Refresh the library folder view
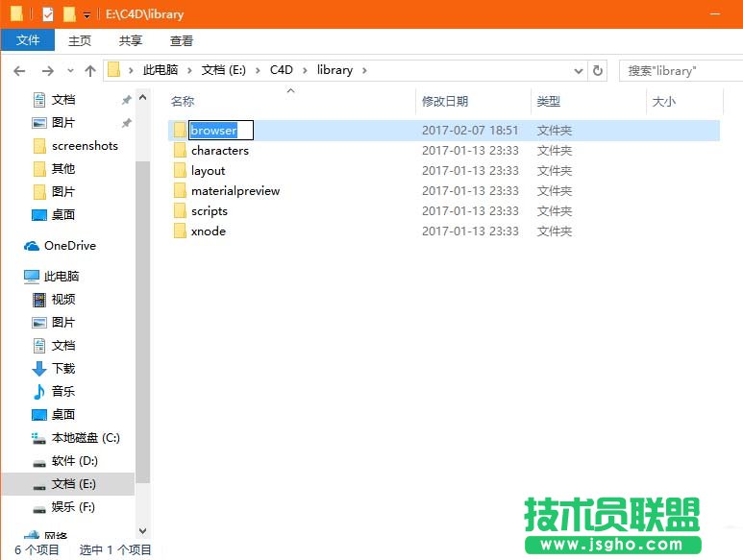The image size is (743, 560). [598, 71]
